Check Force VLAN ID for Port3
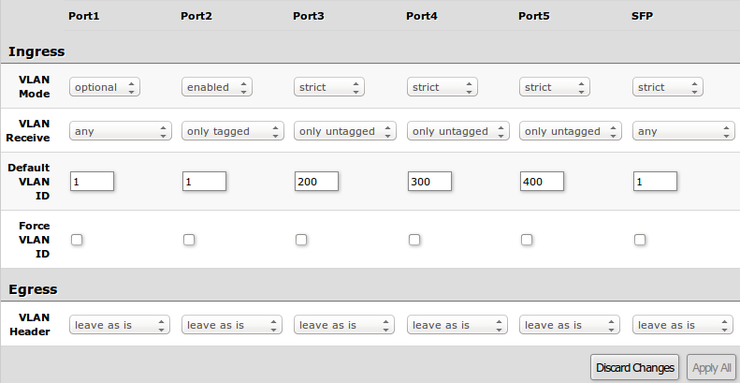This screenshot has width=740, height=383. (x=301, y=240)
